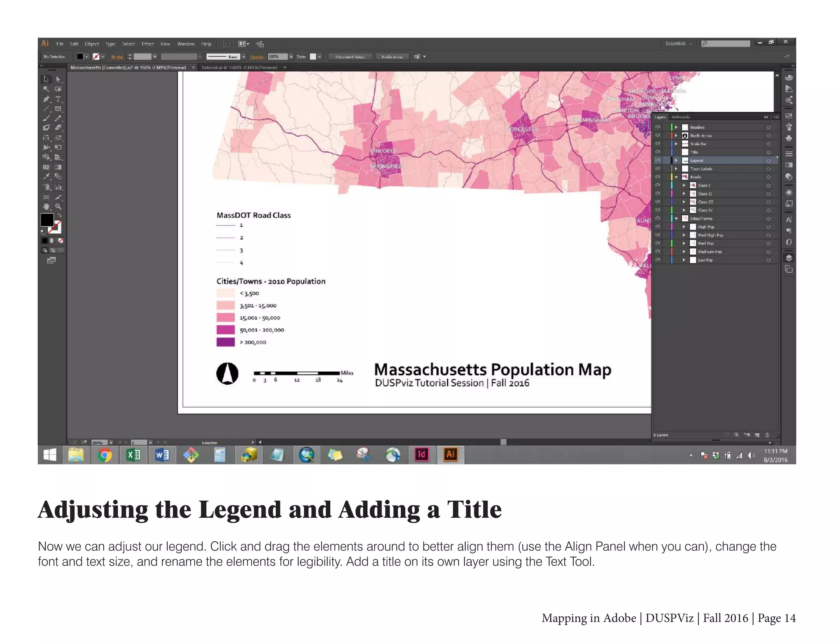This screenshot has width=834, height=644.
Task: Select the Lasso tool
Action: 58,89
